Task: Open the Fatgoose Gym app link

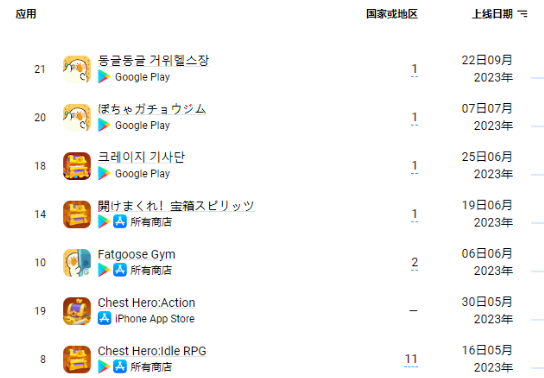Action: pos(136,254)
